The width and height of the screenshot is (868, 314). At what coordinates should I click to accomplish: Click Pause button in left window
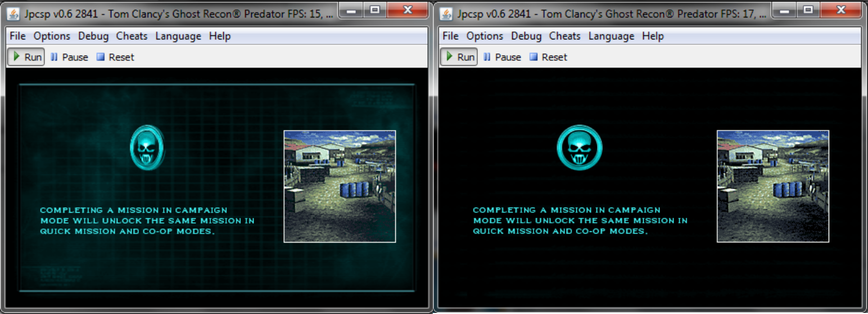[69, 57]
